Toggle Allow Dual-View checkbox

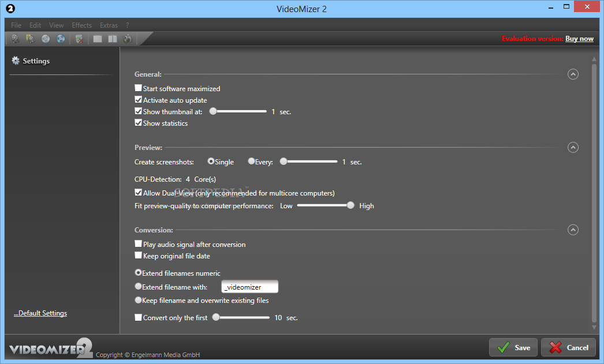(138, 193)
